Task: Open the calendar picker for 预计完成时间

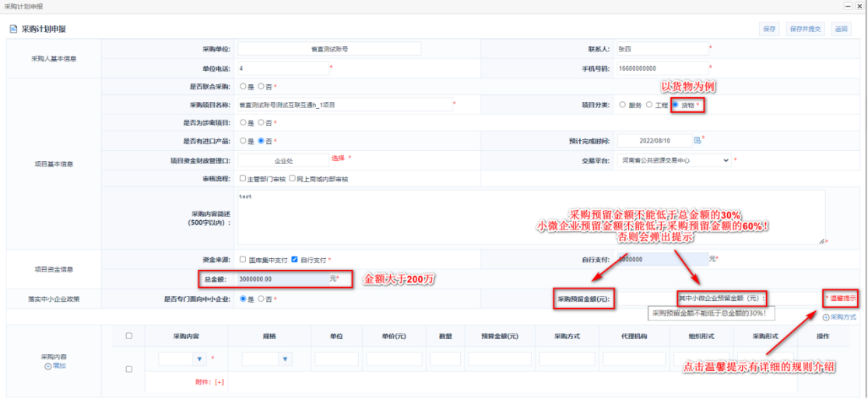Action: coord(698,141)
